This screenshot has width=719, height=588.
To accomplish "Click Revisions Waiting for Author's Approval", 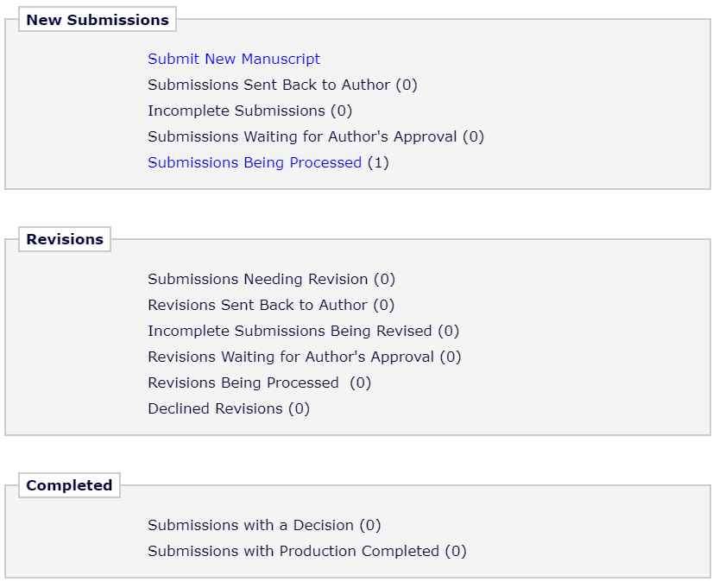I will [x=291, y=357].
